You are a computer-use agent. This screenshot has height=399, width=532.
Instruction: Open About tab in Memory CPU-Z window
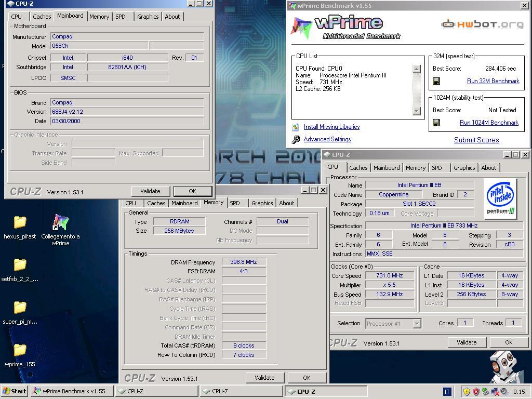coord(287,203)
